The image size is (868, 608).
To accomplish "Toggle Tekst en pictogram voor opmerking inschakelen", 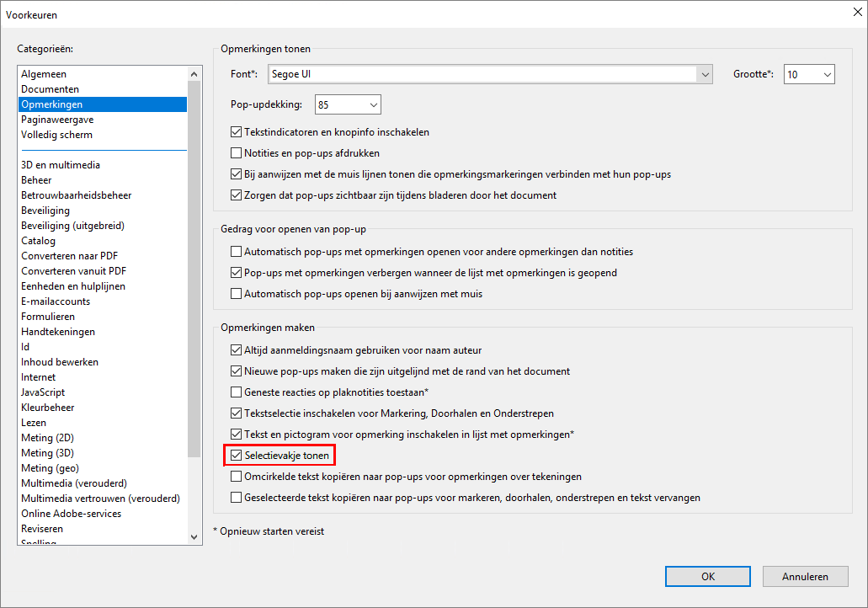I will coord(237,435).
